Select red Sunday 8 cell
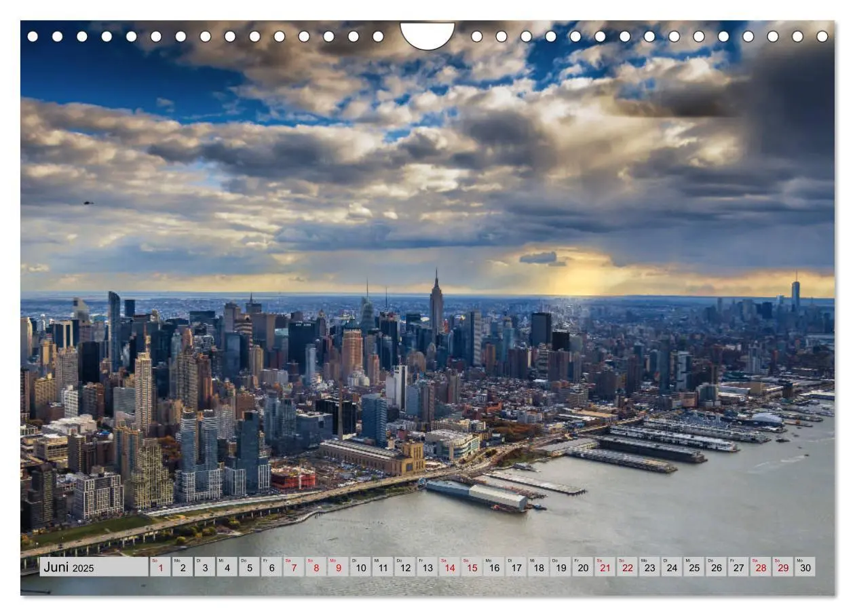 coord(316,567)
